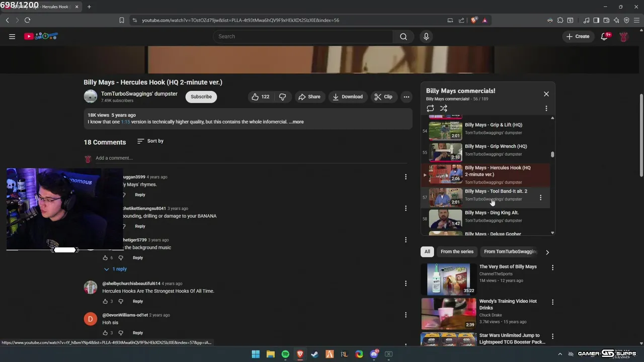Toggle playlist shuffle
Viewport: 644px width, 362px height.
coord(444,108)
